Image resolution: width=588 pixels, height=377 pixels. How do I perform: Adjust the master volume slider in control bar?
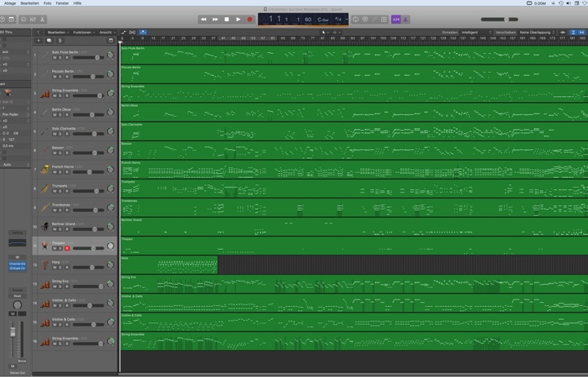pyautogui.click(x=500, y=19)
